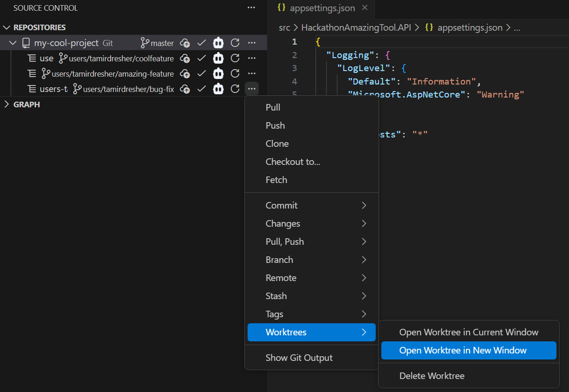This screenshot has width=569, height=392.
Task: Open Copilot robot icon for amazing-feature worktree
Action: coord(218,73)
